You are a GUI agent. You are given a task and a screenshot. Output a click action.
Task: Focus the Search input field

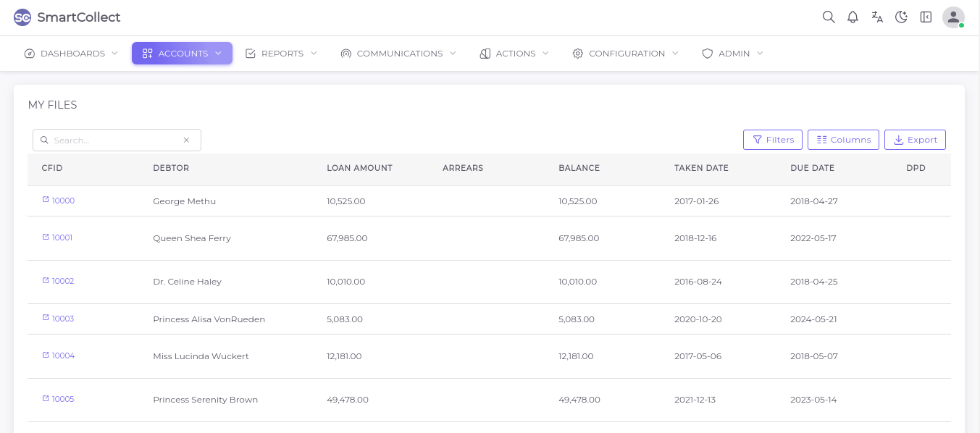[114, 140]
